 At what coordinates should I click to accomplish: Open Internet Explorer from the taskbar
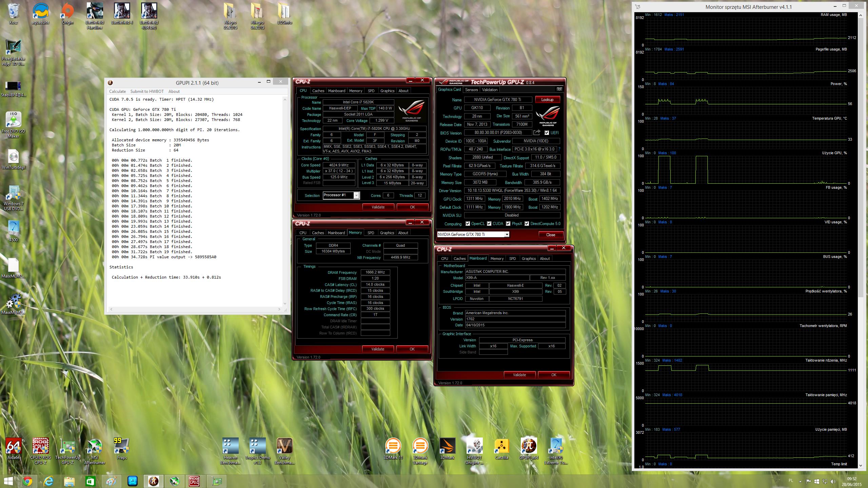48,481
